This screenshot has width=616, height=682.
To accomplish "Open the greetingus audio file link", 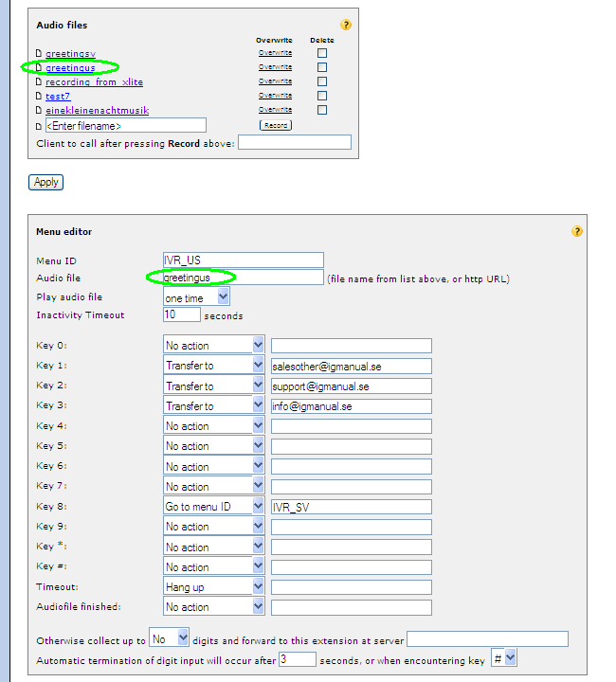I will click(70, 68).
